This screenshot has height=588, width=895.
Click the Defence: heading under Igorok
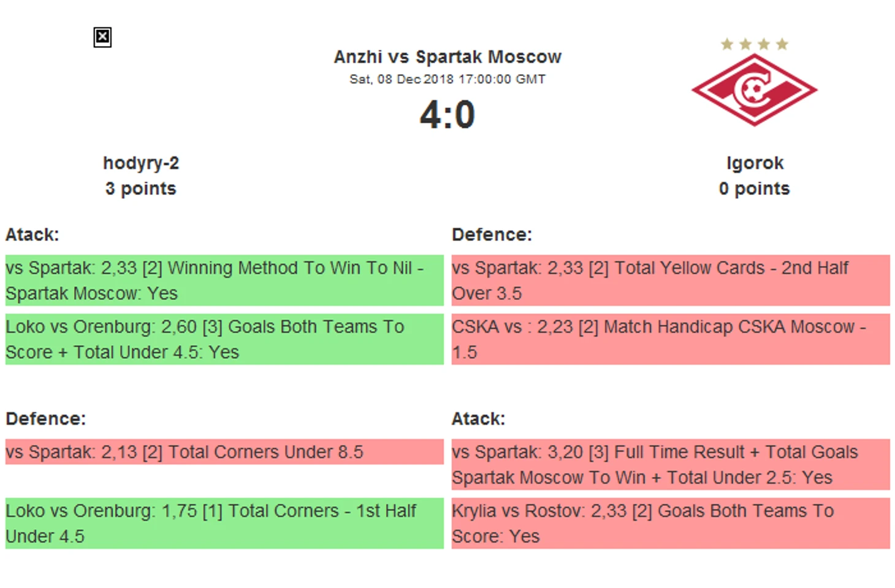click(x=492, y=235)
